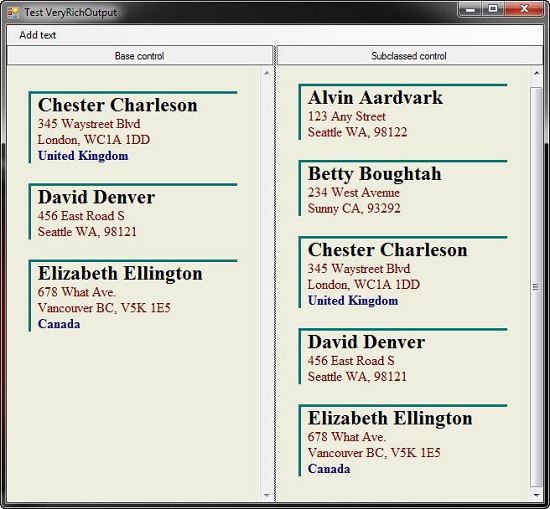
Task: Click up arrow of left pane scrollbar
Action: [267, 73]
